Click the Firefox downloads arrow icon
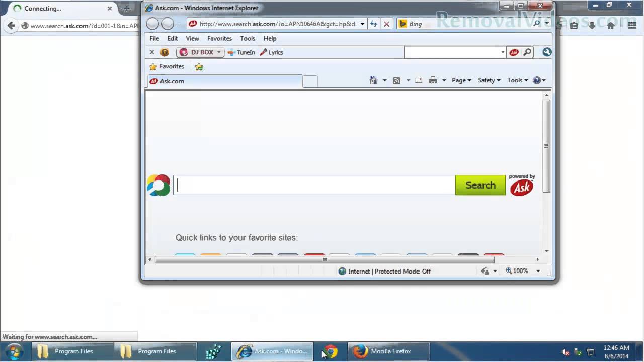 pyautogui.click(x=592, y=25)
